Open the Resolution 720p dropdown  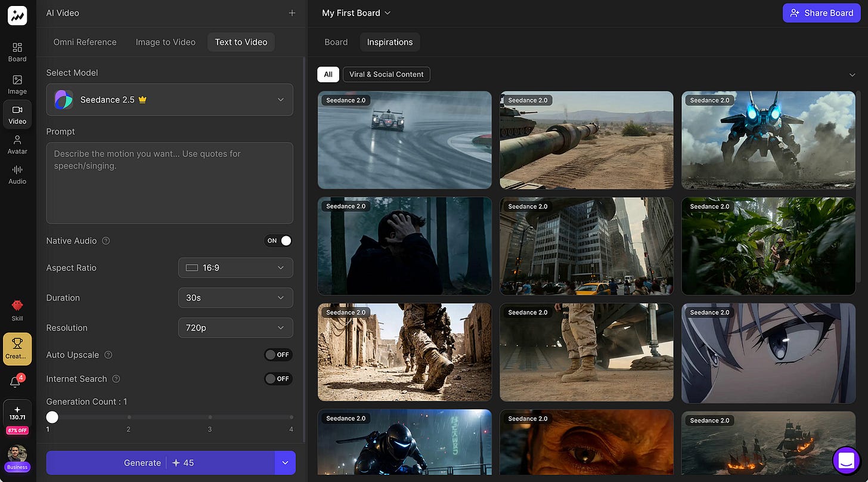point(235,327)
